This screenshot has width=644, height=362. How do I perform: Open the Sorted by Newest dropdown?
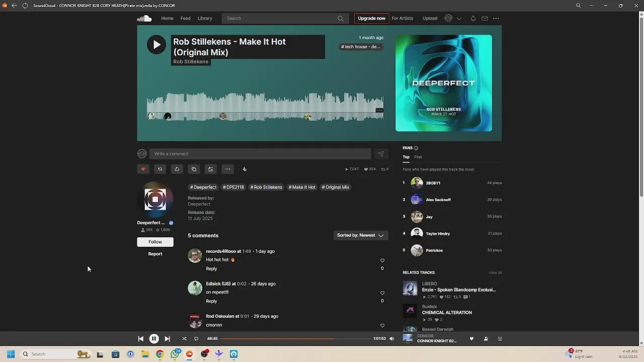(x=361, y=235)
